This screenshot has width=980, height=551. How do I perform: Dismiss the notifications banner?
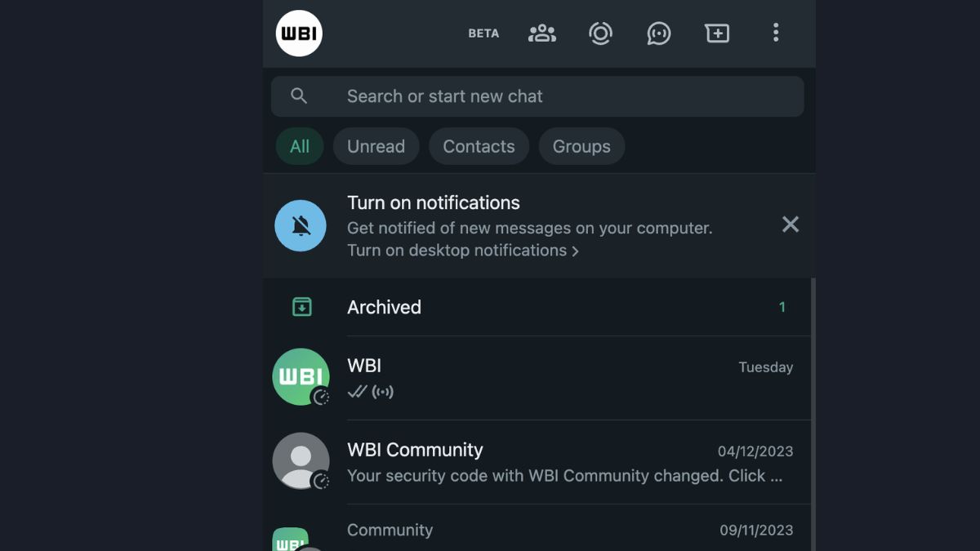point(790,224)
